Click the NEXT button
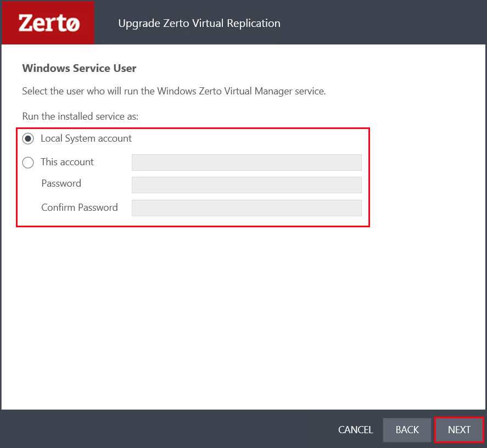Viewport: 487px width, 448px height. point(459,430)
